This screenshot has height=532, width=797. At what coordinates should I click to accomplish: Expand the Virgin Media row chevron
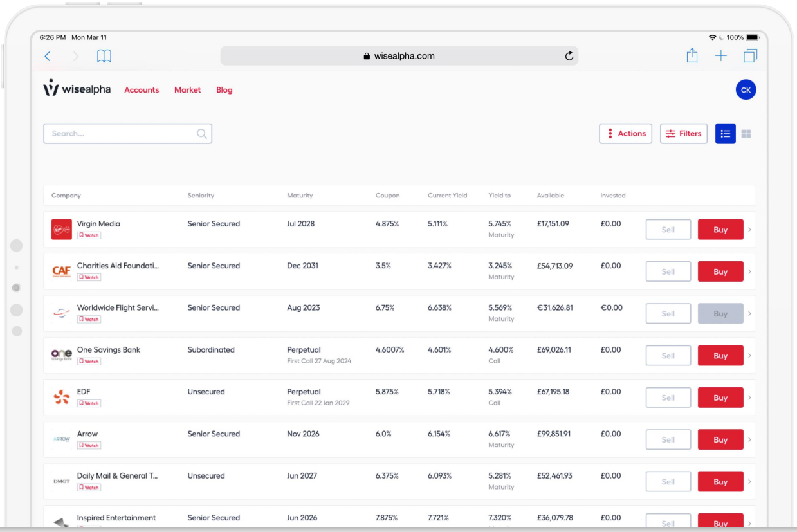click(x=750, y=230)
